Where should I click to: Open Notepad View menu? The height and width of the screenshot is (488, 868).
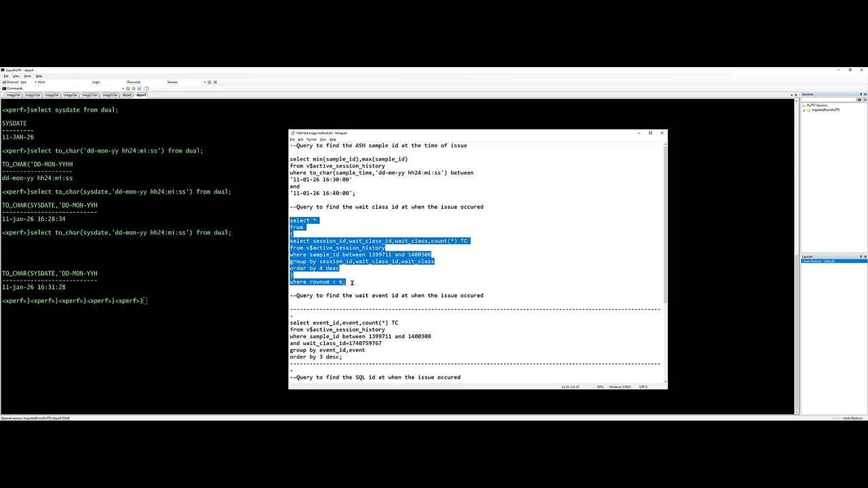(x=323, y=140)
